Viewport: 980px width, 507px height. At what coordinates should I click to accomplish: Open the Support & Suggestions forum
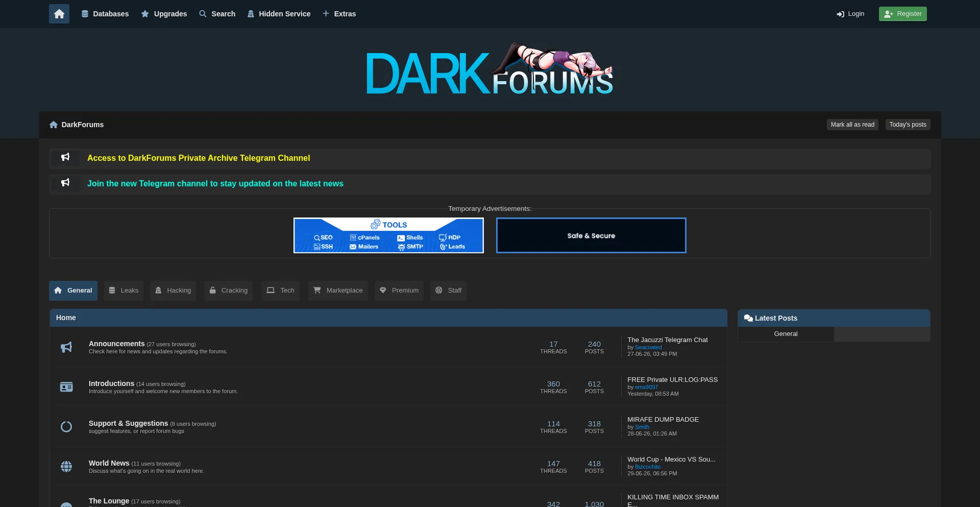(128, 423)
